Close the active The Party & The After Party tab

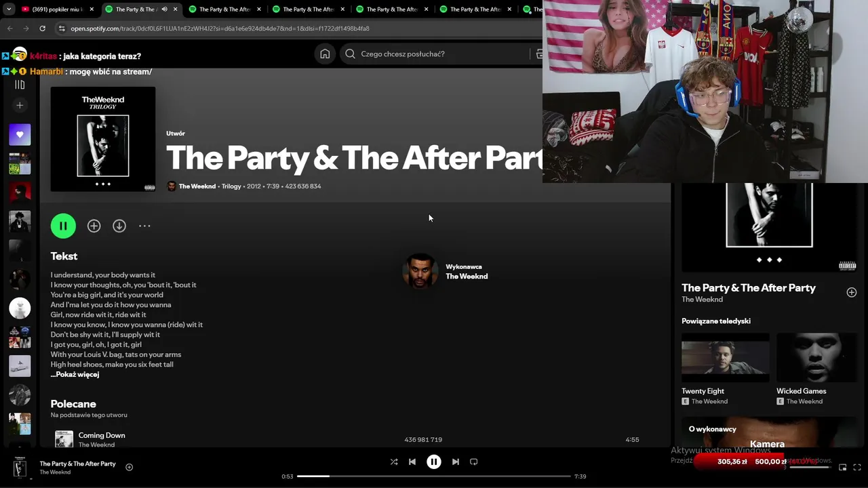click(x=176, y=9)
